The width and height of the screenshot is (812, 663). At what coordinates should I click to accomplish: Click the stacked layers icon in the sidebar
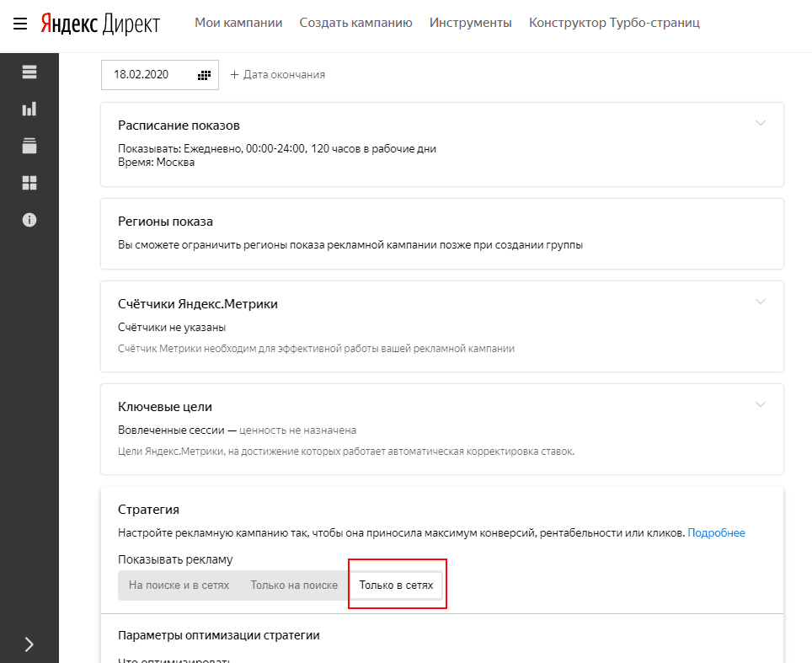pyautogui.click(x=29, y=146)
